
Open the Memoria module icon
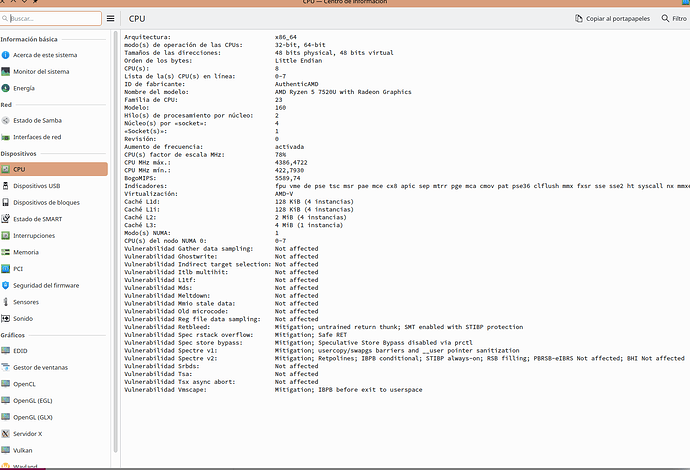[x=6, y=252]
